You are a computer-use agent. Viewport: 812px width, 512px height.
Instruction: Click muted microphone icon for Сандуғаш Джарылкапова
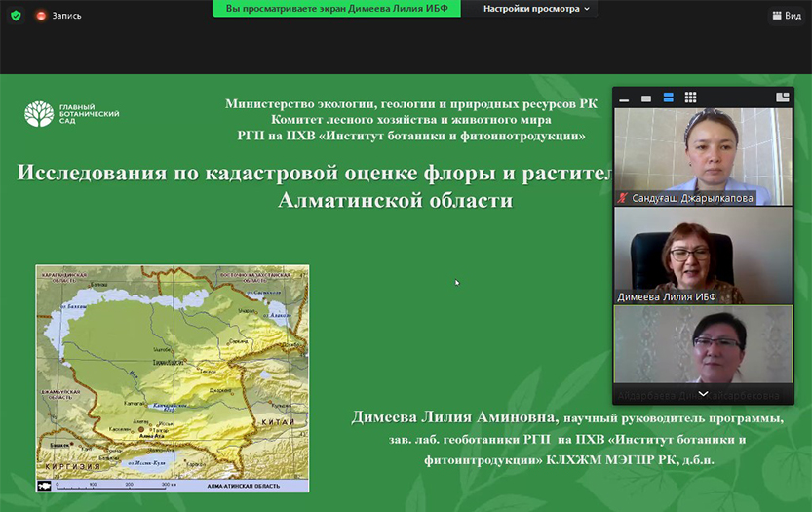[x=622, y=197]
